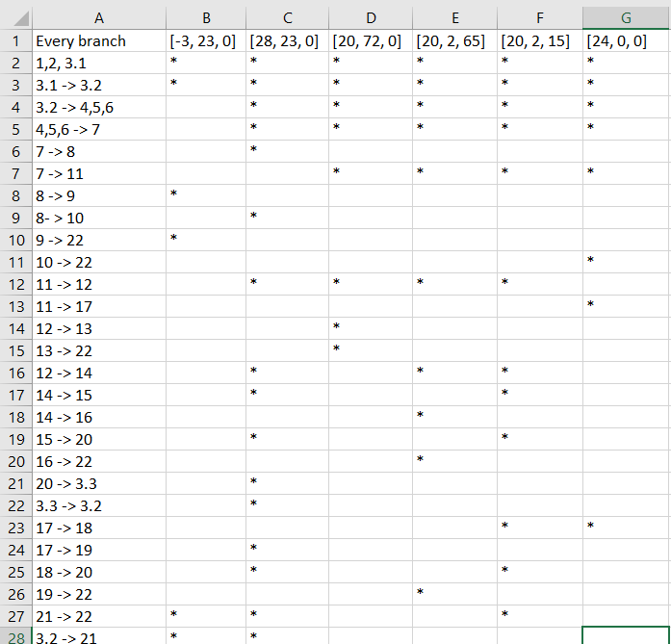The image size is (671, 644).
Task: Select column F header
Action: [540, 18]
